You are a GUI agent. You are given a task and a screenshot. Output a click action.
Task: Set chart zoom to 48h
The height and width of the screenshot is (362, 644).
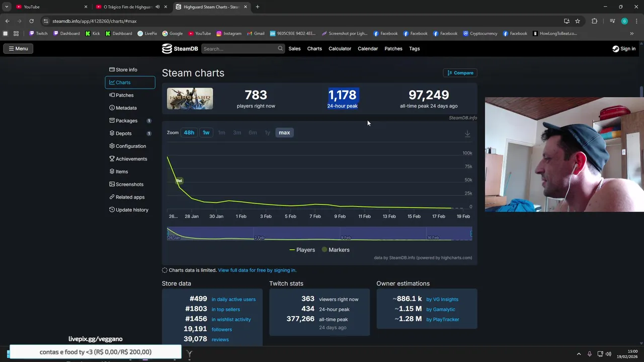(189, 133)
